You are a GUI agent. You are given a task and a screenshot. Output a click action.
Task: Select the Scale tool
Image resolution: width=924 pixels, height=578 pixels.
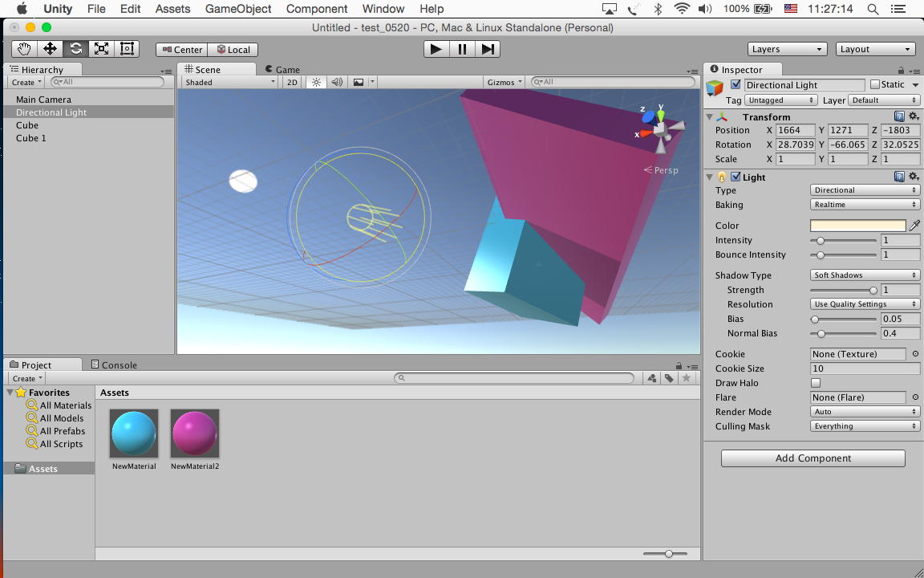click(101, 49)
